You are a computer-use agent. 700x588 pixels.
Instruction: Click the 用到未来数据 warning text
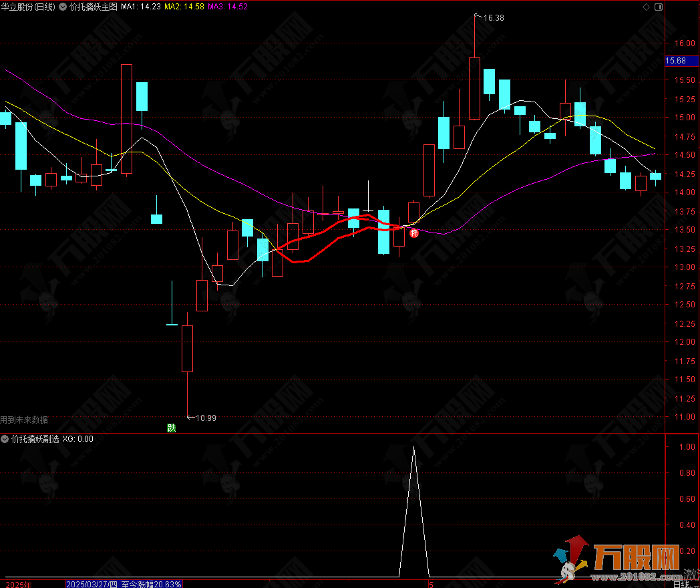point(24,420)
